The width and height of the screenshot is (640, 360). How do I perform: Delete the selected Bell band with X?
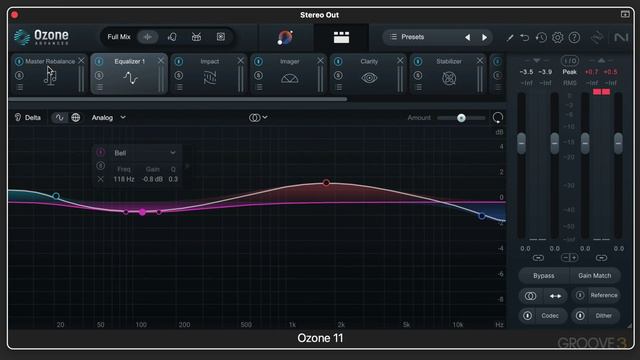click(x=100, y=179)
